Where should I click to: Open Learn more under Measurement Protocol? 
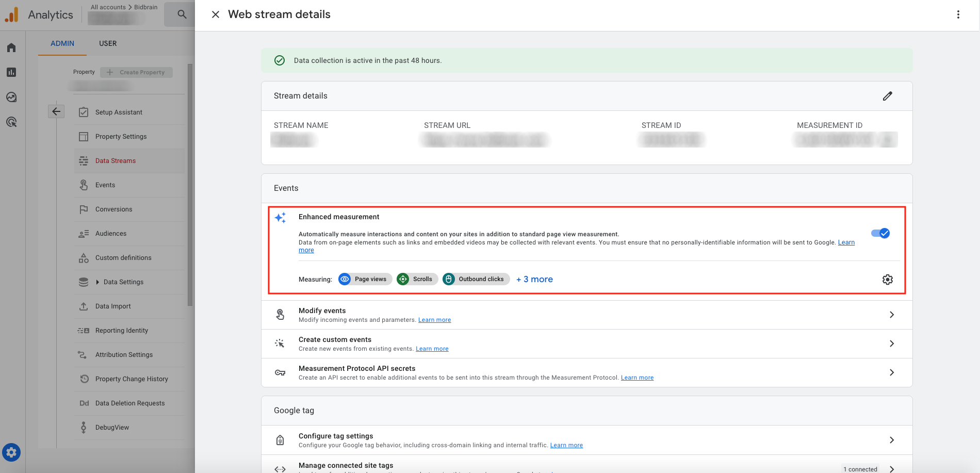tap(637, 378)
